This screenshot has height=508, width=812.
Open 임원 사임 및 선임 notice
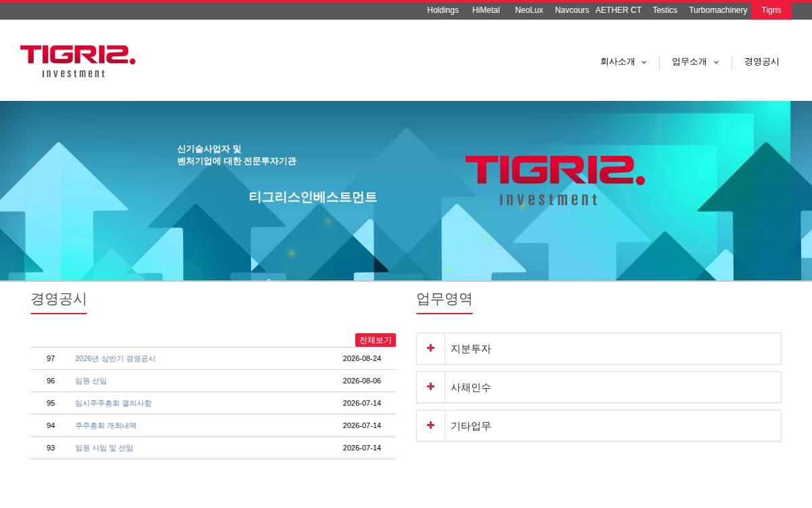[104, 448]
